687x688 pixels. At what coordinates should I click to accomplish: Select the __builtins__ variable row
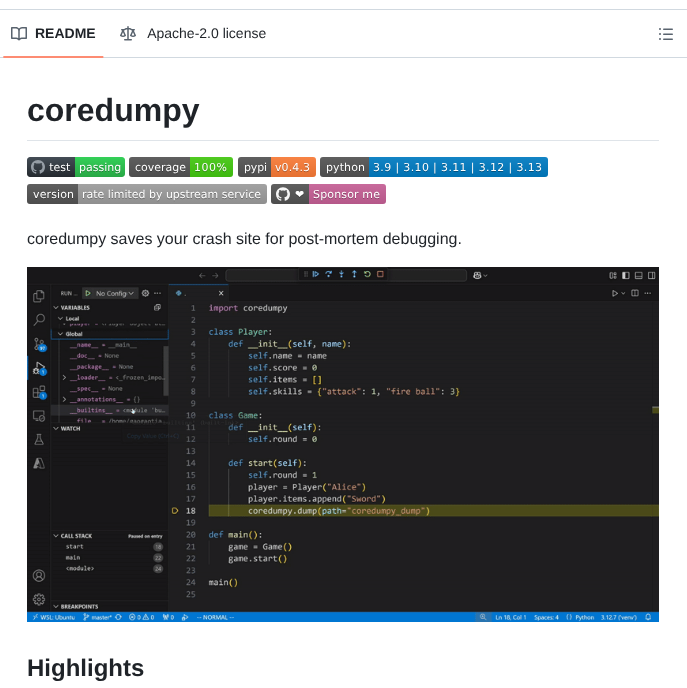coord(110,410)
